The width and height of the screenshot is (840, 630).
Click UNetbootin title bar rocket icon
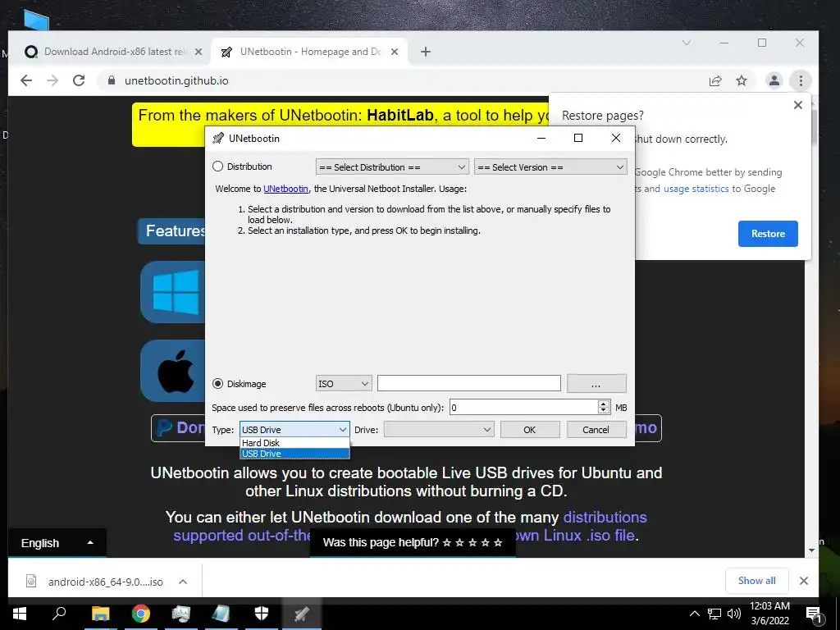[x=218, y=138]
